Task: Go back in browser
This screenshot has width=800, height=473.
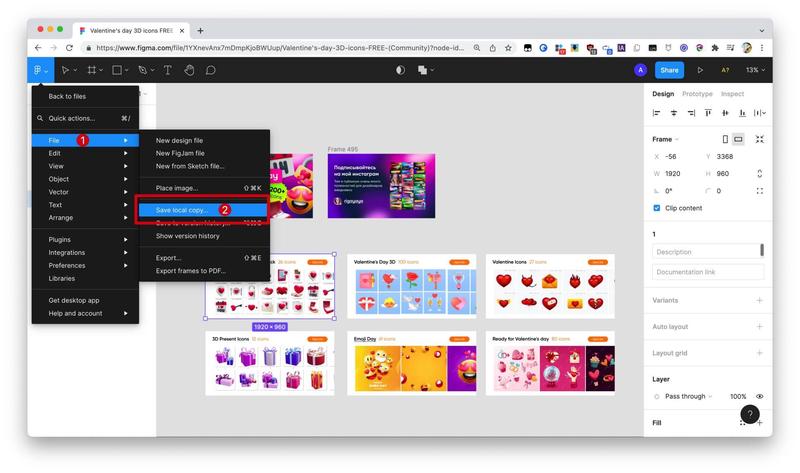Action: tap(38, 48)
